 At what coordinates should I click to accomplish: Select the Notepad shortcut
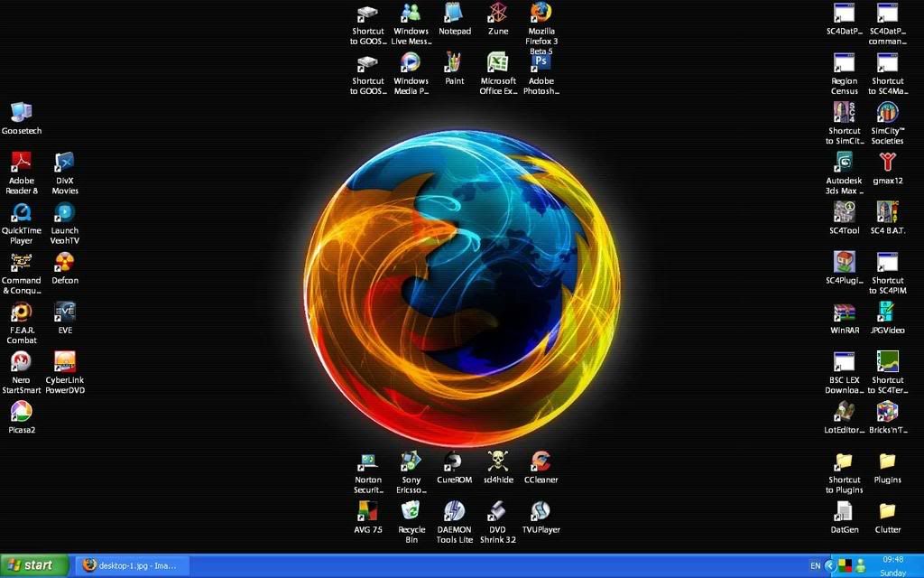[455, 13]
